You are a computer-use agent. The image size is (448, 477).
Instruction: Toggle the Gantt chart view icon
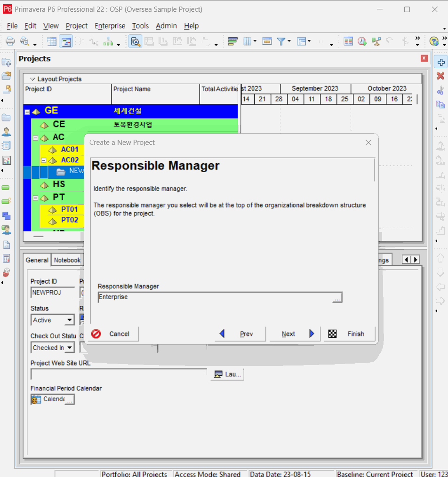(66, 41)
